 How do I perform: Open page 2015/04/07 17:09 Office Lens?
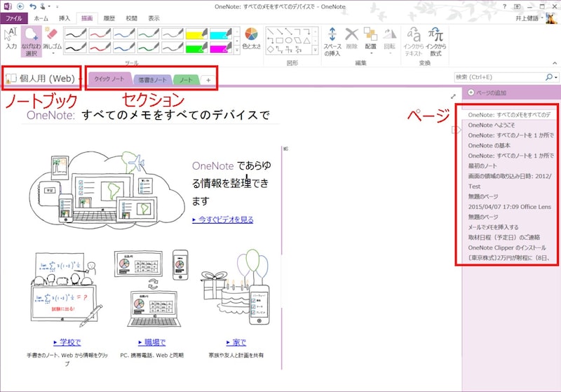[x=510, y=207]
